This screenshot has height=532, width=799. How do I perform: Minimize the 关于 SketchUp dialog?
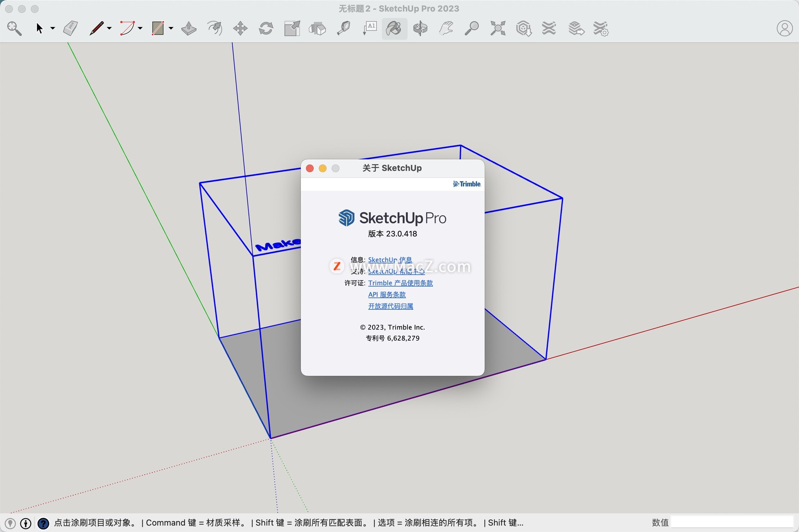(323, 168)
